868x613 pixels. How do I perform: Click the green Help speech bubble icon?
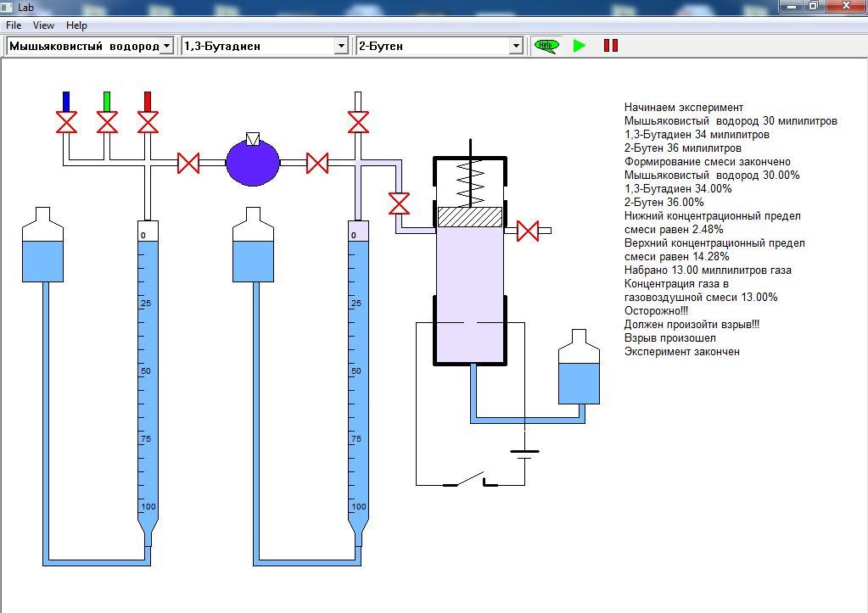[546, 46]
